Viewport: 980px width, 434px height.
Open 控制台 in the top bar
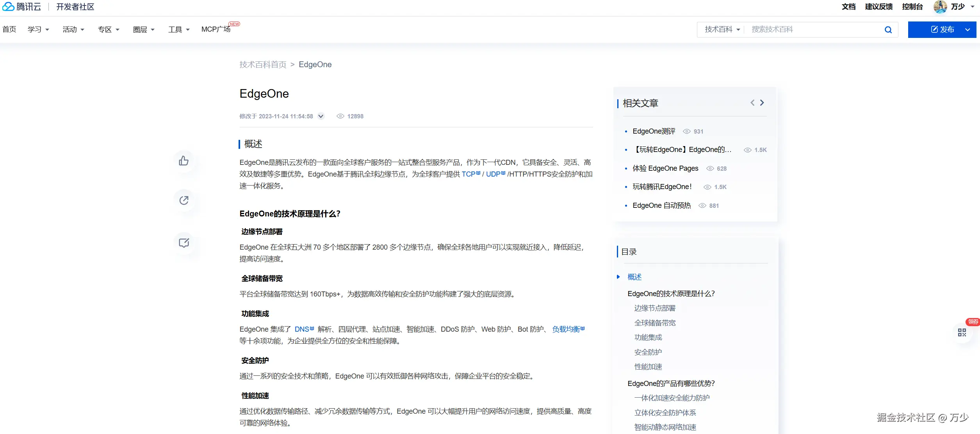click(912, 7)
